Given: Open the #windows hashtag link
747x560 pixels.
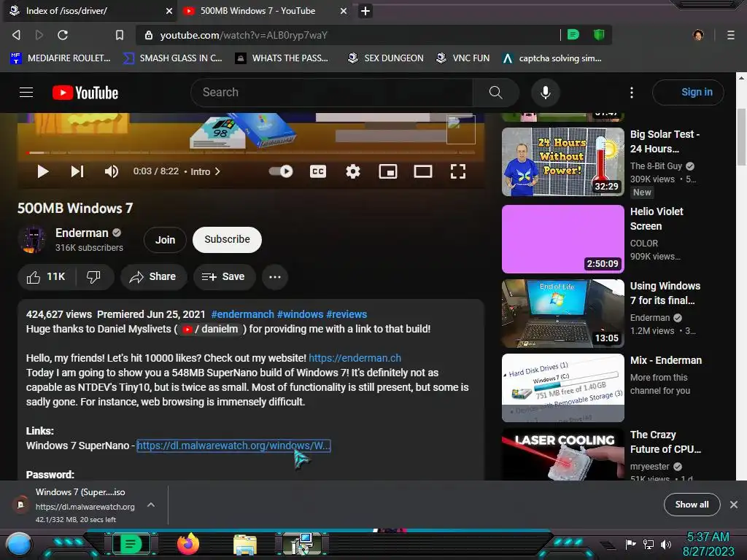Looking at the screenshot, I should point(300,314).
